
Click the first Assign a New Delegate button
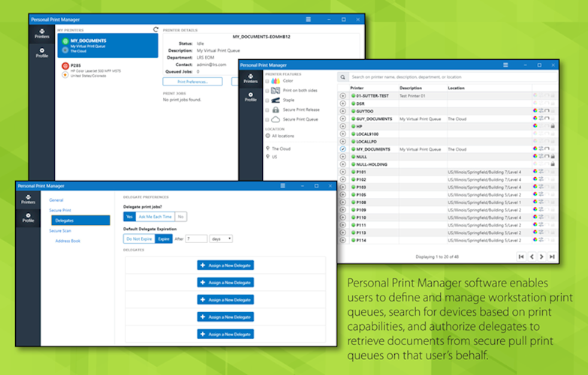pos(225,265)
